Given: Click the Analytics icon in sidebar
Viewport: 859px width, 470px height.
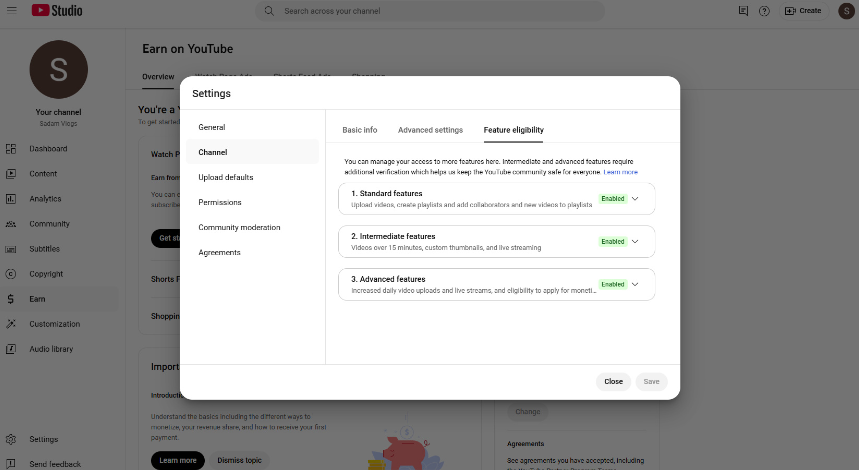Looking at the screenshot, I should tap(11, 199).
